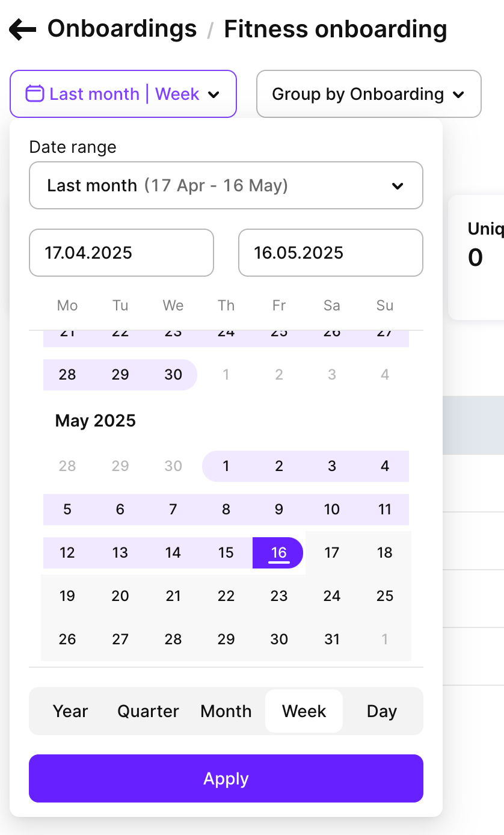Select May 16 on the calendar
This screenshot has width=504, height=835.
(x=278, y=552)
